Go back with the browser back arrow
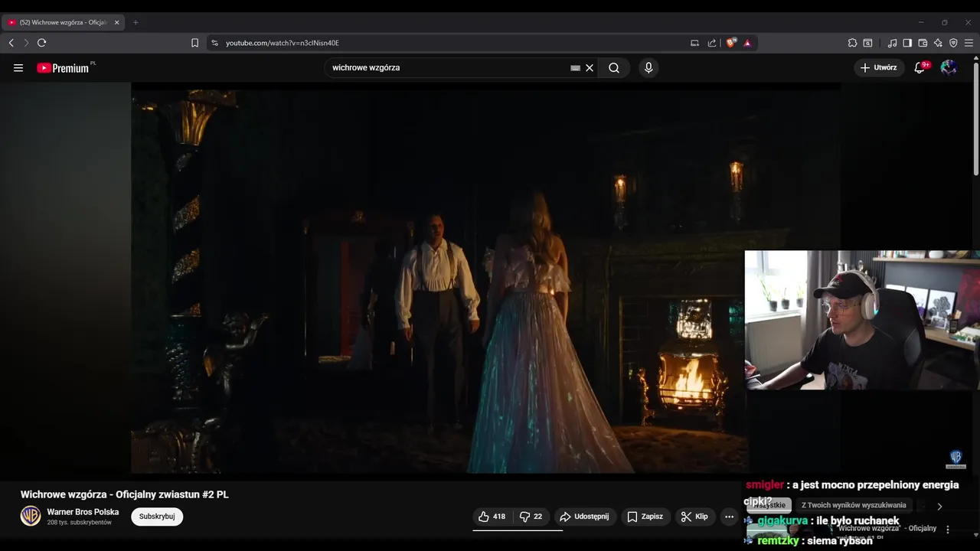This screenshot has width=980, height=551. coord(11,43)
